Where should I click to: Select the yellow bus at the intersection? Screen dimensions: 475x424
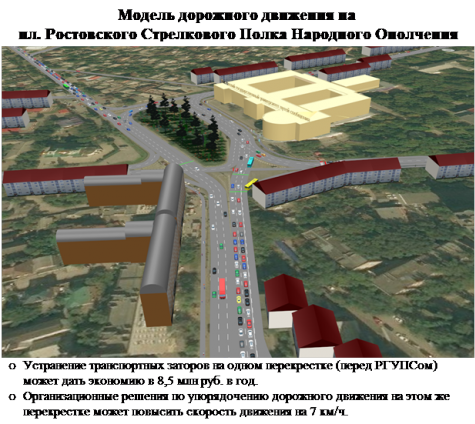tap(251, 184)
